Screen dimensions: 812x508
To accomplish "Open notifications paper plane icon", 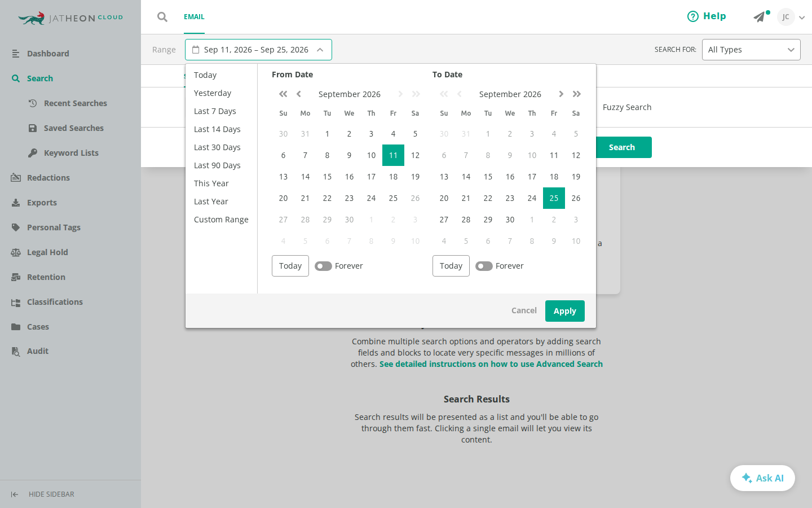I will click(760, 17).
